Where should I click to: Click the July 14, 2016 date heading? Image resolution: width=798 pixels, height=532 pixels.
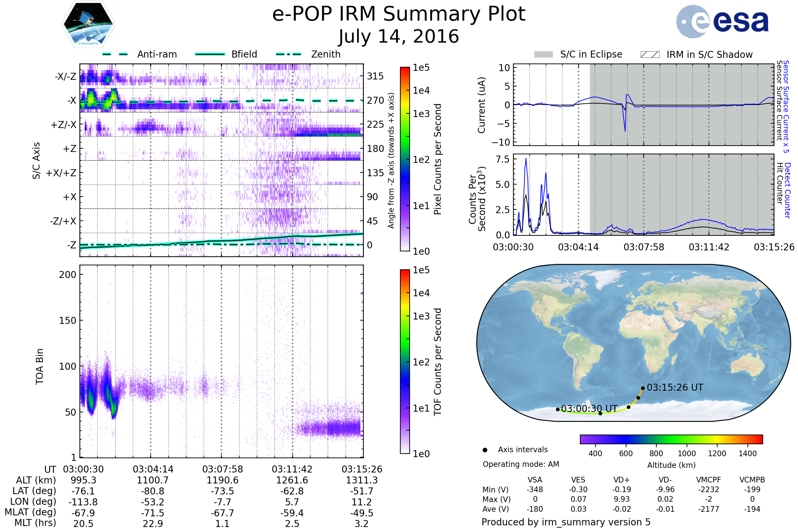(x=399, y=37)
